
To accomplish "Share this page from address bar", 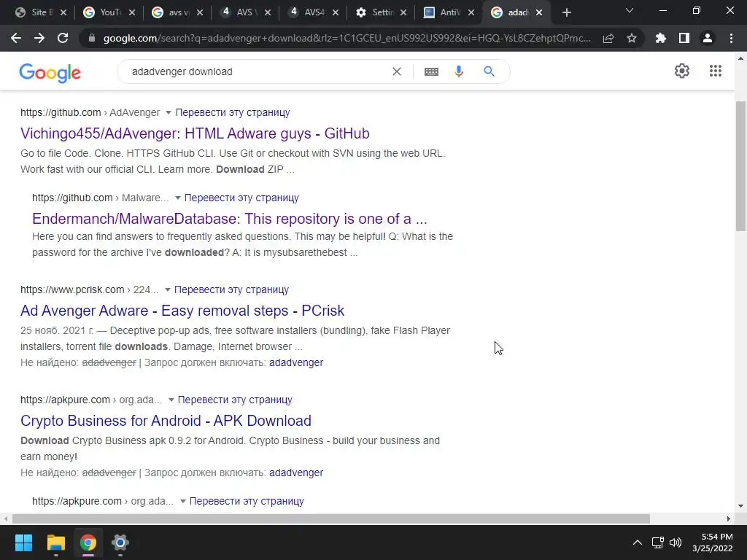I will (608, 38).
